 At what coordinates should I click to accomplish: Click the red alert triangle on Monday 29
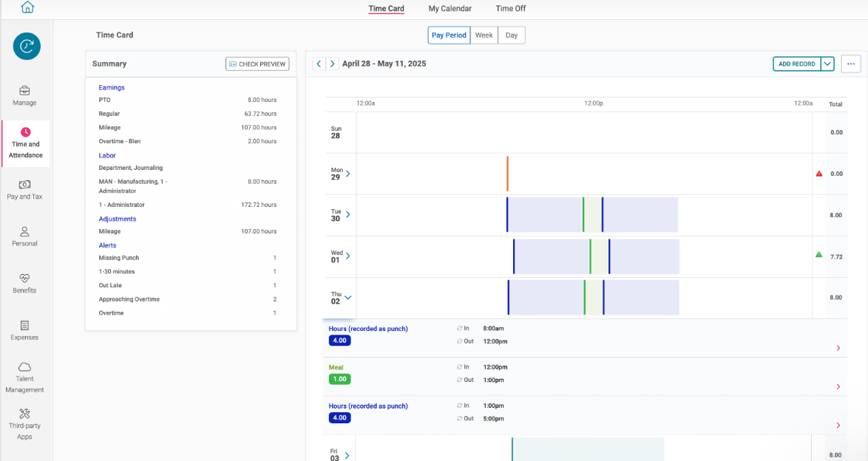click(x=818, y=174)
